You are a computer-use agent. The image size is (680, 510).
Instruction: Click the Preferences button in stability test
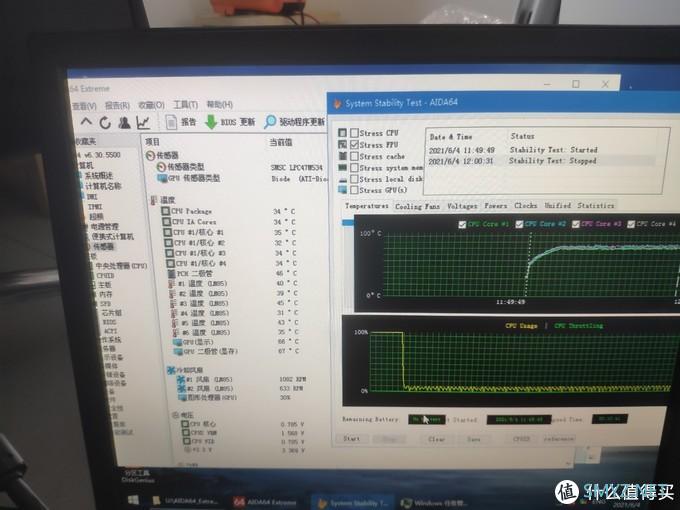tap(559, 438)
